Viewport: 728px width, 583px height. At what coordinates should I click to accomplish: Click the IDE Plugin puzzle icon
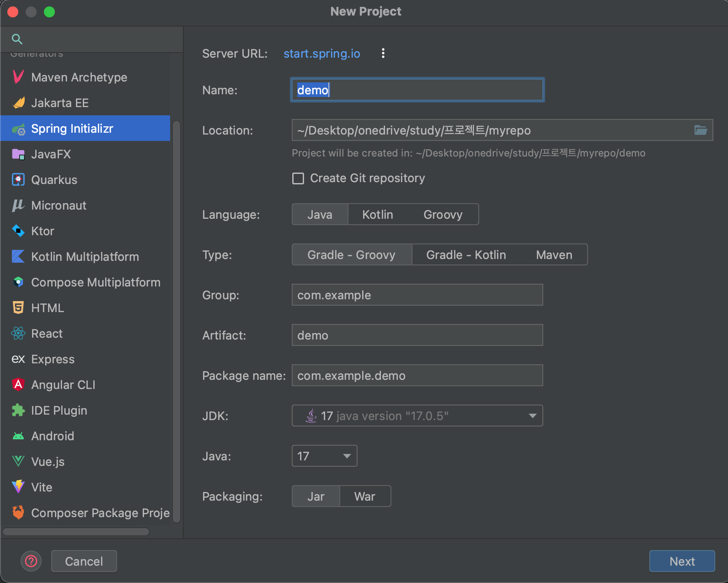[x=18, y=410]
